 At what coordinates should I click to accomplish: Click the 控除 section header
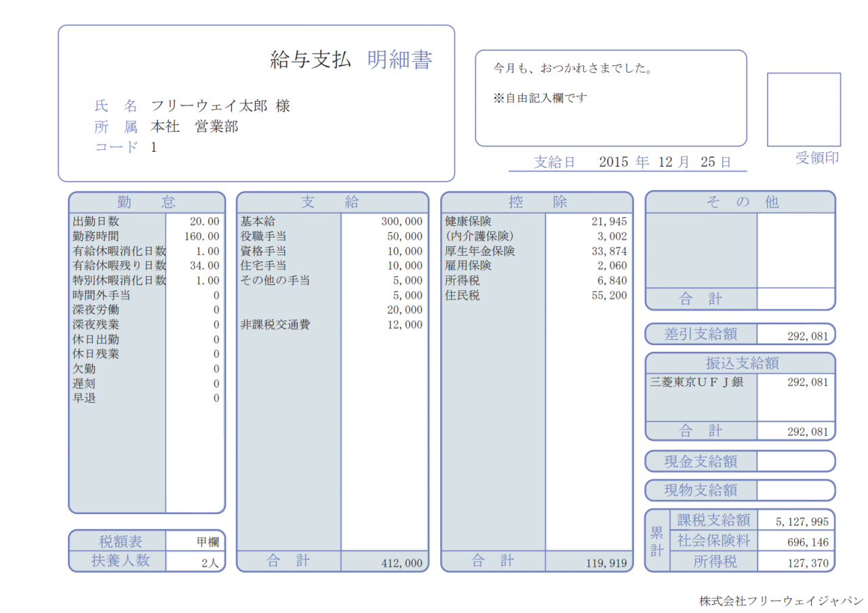[x=537, y=202]
